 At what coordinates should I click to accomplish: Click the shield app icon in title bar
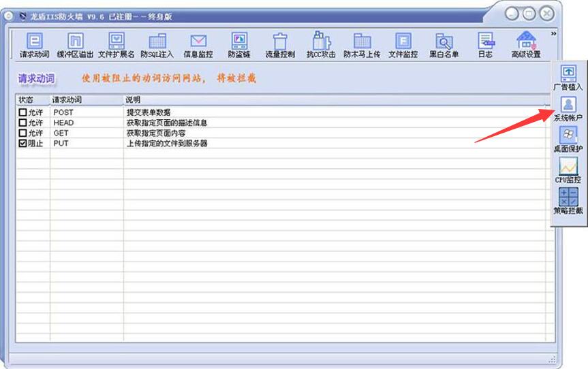(23, 16)
